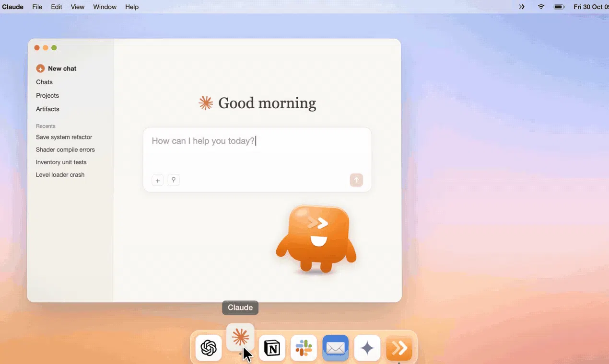This screenshot has width=609, height=364.
Task: Close the Claude window with red button
Action: click(37, 48)
